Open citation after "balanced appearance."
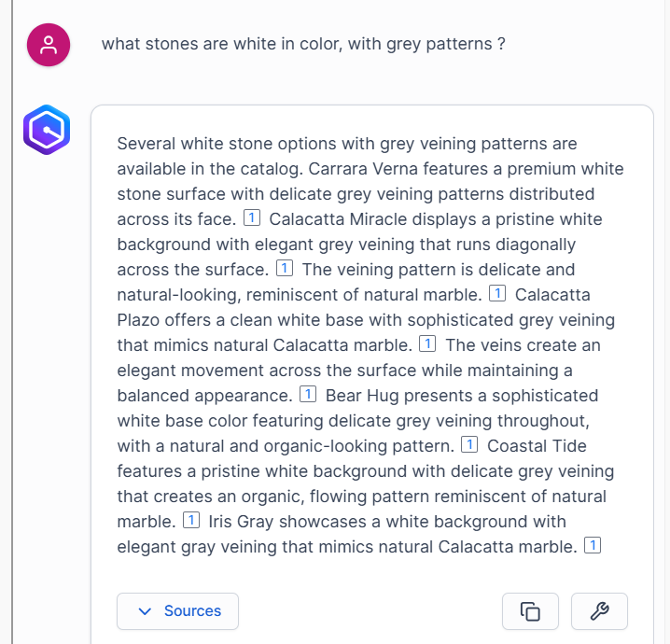Viewport: 670px width, 644px height. [x=308, y=395]
